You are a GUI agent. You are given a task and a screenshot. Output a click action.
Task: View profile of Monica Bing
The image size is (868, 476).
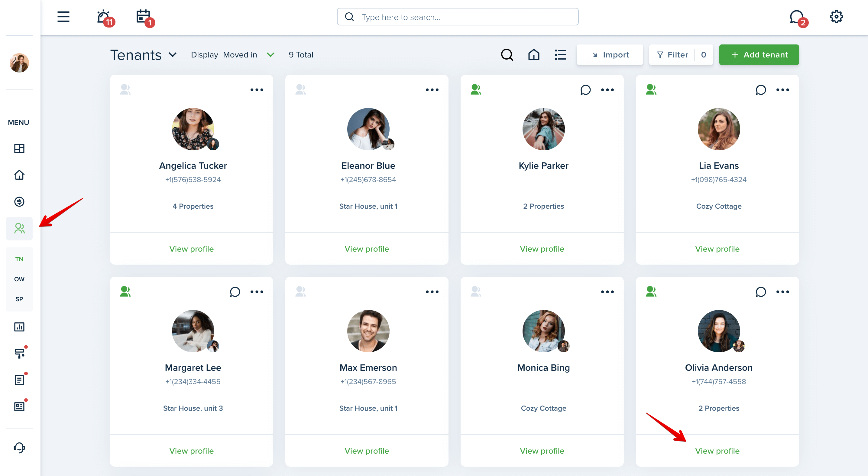pyautogui.click(x=542, y=451)
